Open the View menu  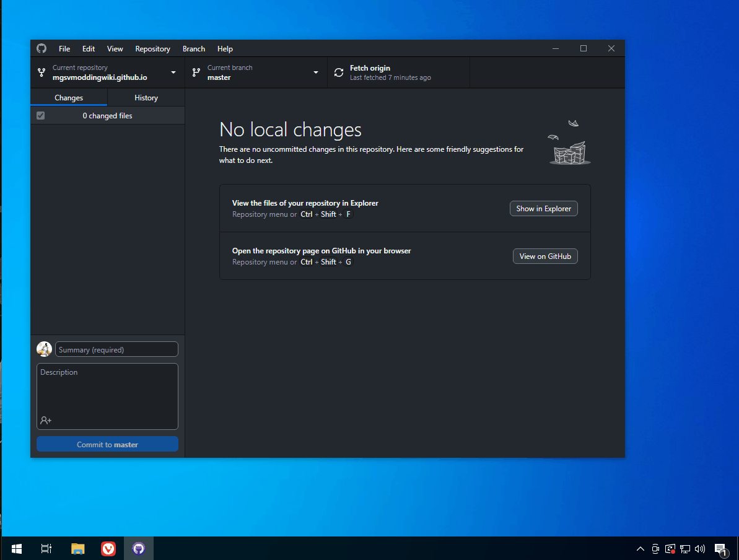pos(115,49)
